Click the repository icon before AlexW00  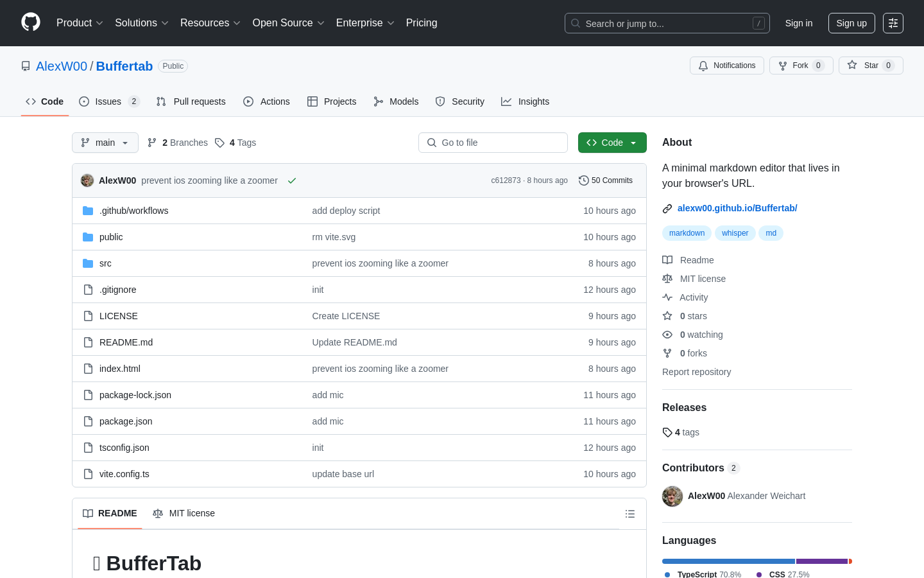pyautogui.click(x=26, y=66)
